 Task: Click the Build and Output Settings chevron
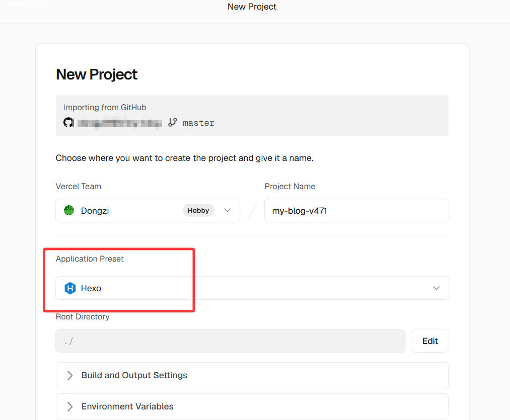coord(70,375)
